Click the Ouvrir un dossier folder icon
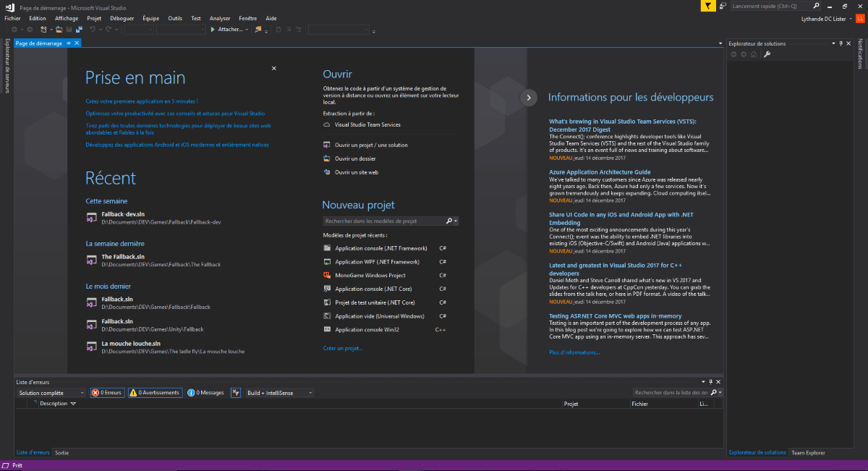 327,158
